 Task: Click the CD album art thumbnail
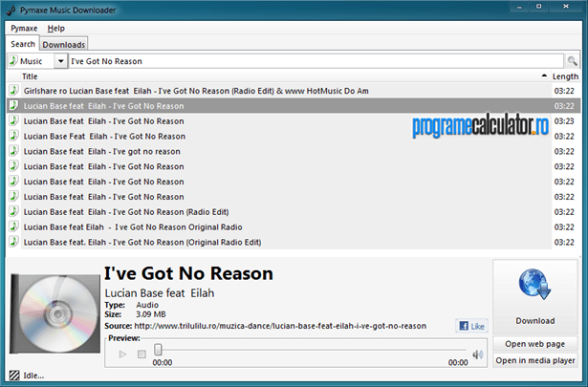(x=55, y=313)
